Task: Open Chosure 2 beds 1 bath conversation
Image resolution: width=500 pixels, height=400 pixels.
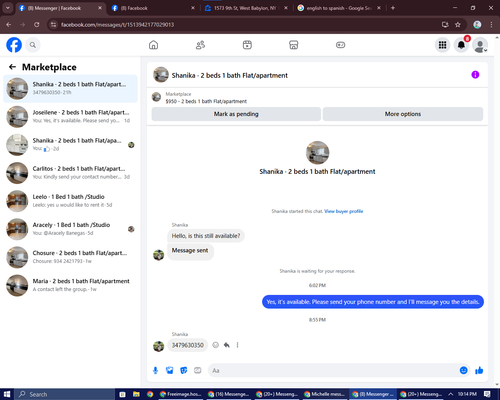Action: [70, 257]
